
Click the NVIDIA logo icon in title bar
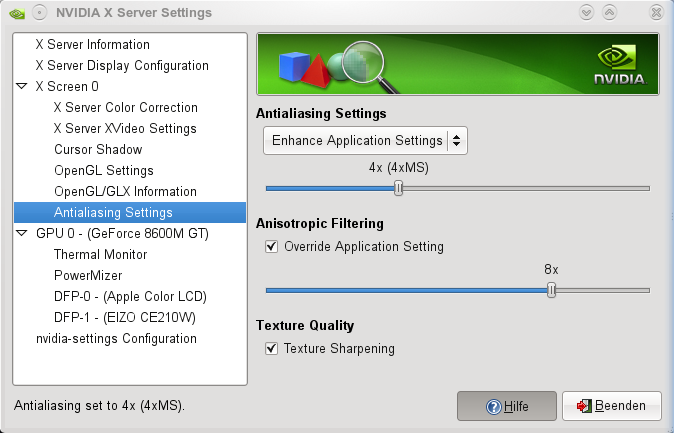point(17,13)
